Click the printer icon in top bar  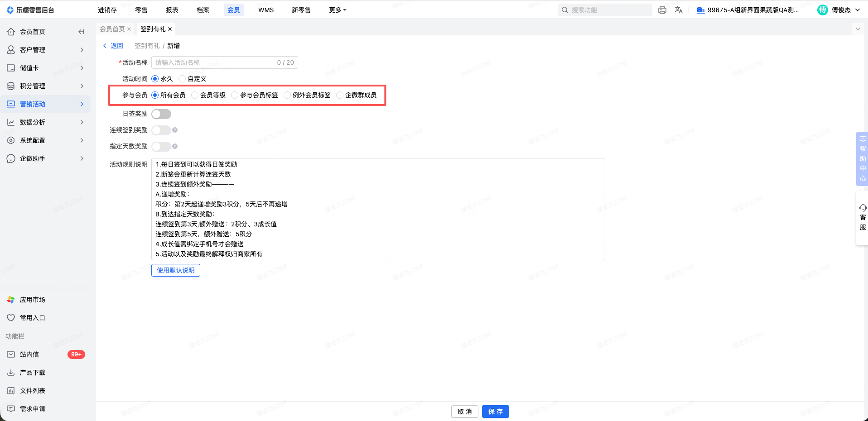662,10
